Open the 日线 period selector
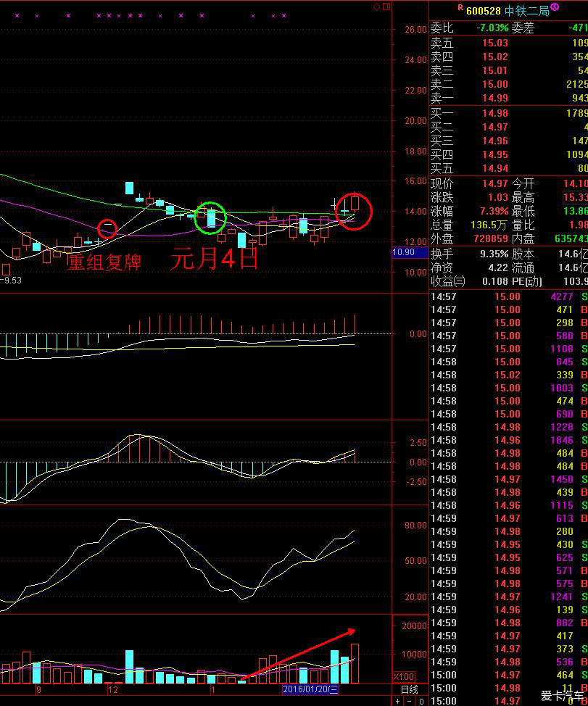Screen dimensions: 588x706 pyautogui.click(x=409, y=689)
